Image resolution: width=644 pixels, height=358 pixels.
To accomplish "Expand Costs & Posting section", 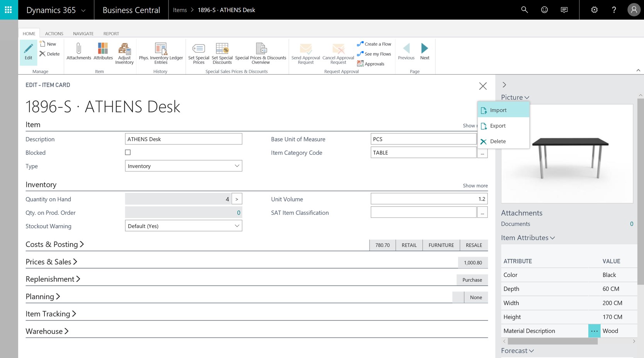I will click(x=55, y=244).
